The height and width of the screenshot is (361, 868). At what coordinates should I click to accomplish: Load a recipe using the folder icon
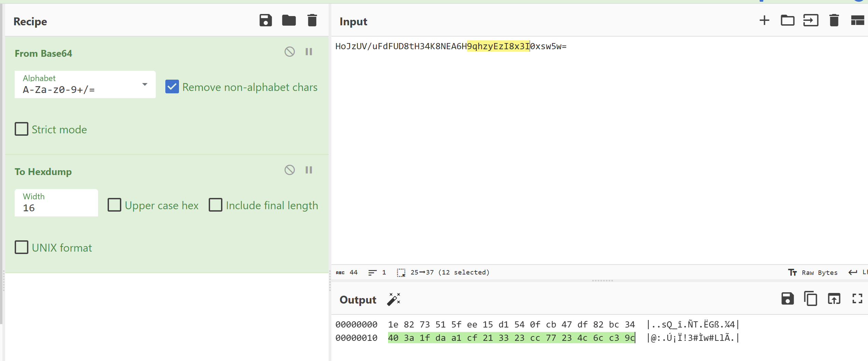pos(289,21)
